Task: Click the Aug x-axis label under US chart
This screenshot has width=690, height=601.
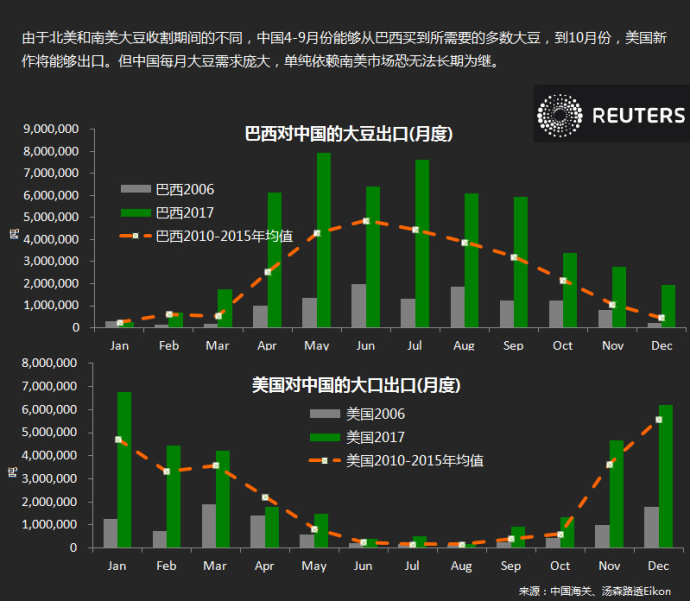Action: [462, 566]
